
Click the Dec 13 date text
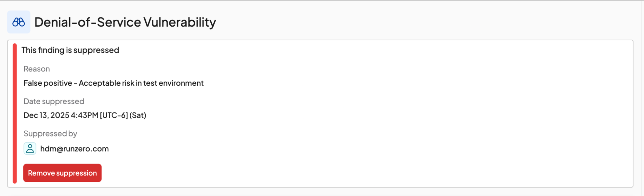pyautogui.click(x=35, y=115)
